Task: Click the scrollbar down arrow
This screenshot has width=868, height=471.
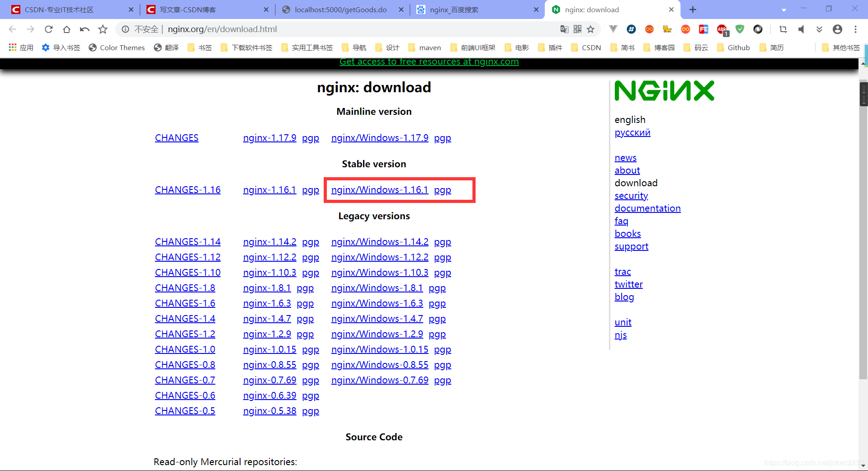Action: pyautogui.click(x=863, y=465)
